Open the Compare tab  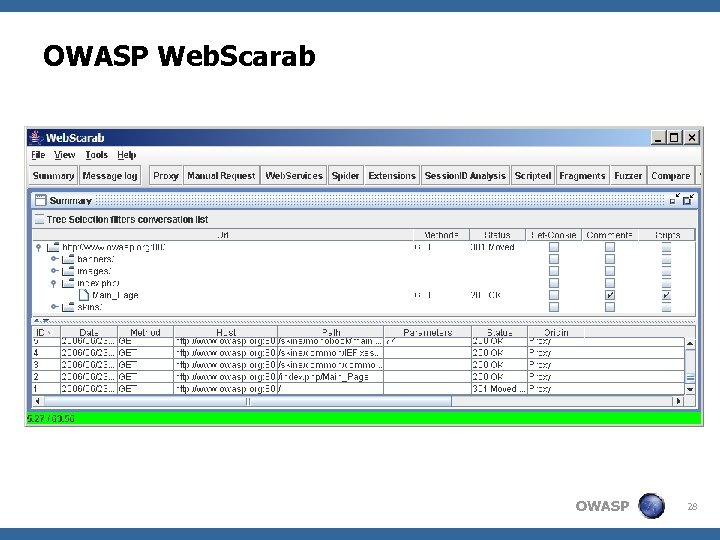point(670,176)
